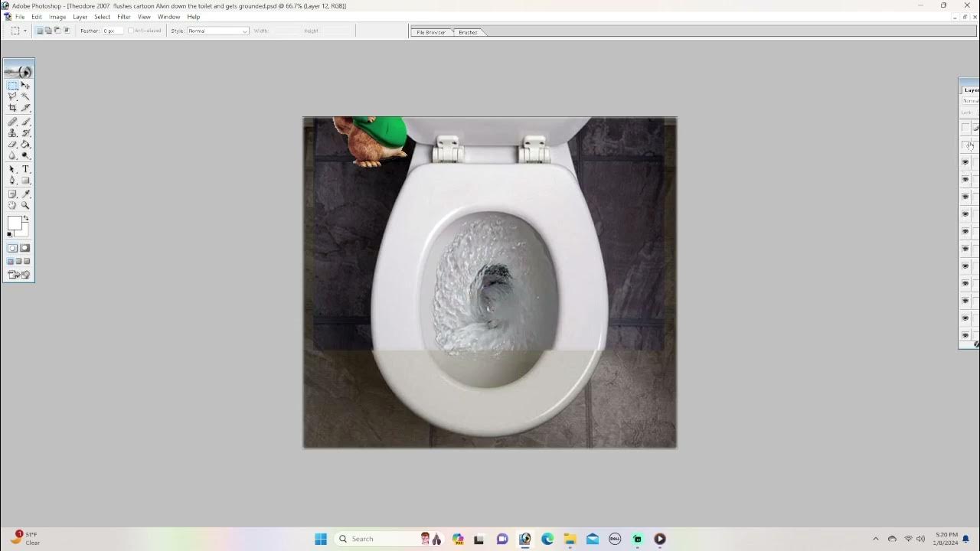Select the Magic Wand tool
Screen dimensions: 980x551
click(25, 96)
